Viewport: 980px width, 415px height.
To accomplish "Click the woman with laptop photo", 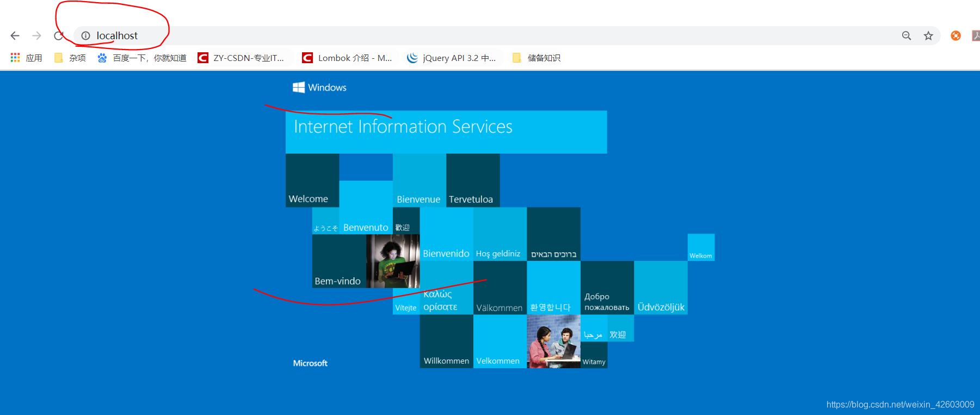I will (393, 261).
